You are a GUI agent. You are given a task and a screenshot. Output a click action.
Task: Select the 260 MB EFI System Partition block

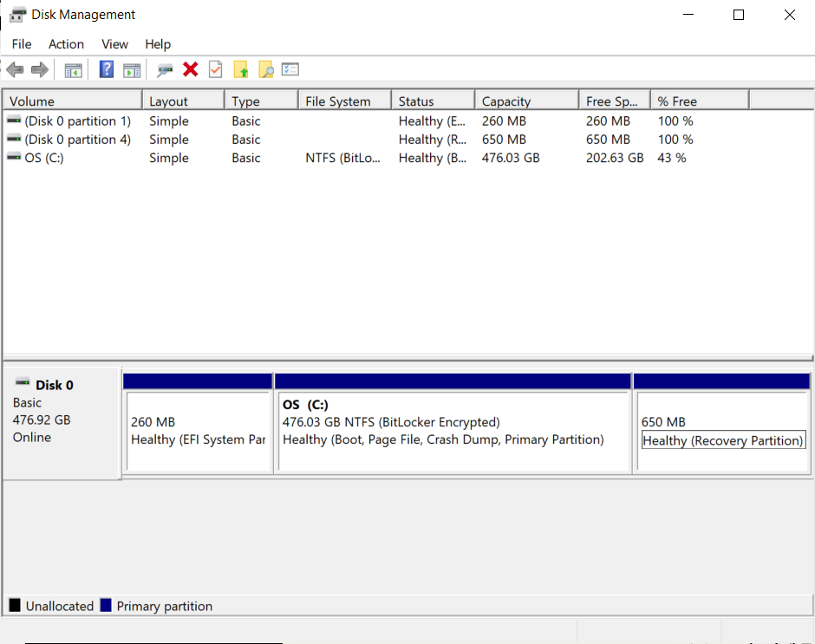[198, 431]
